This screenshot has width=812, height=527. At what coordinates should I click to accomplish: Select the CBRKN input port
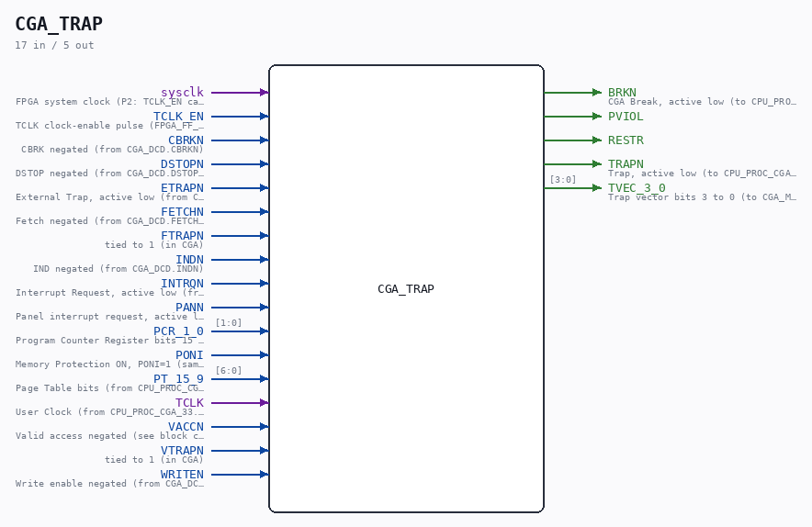pos(186,140)
